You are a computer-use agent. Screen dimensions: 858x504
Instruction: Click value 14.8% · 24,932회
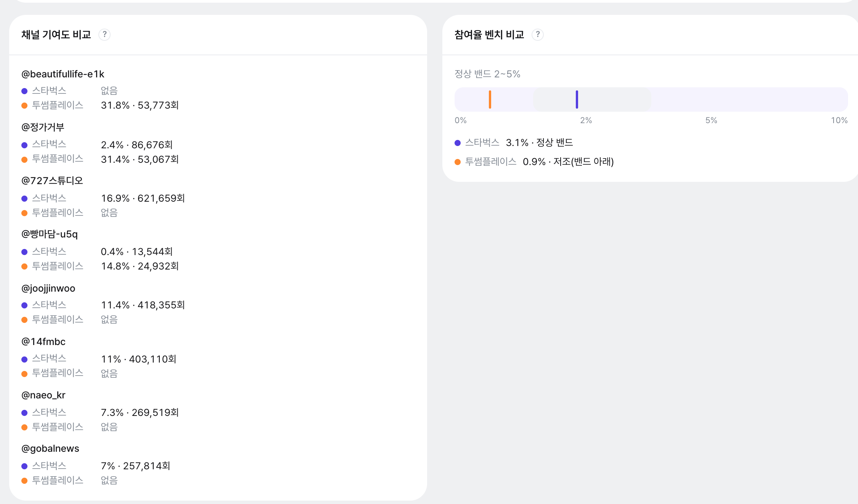pyautogui.click(x=140, y=266)
